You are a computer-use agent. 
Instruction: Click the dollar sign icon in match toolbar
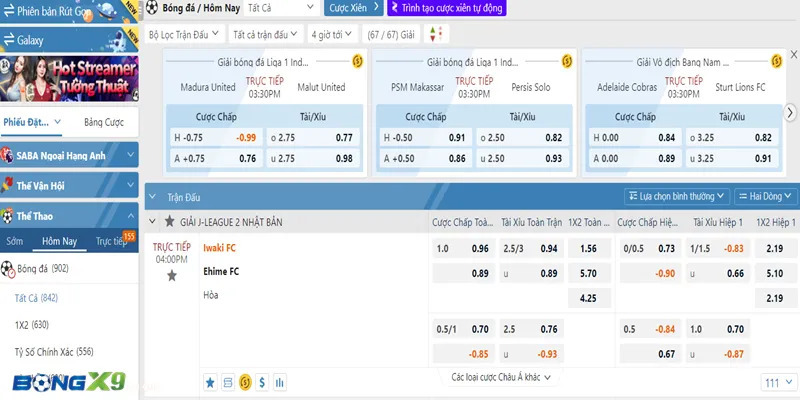click(x=262, y=382)
